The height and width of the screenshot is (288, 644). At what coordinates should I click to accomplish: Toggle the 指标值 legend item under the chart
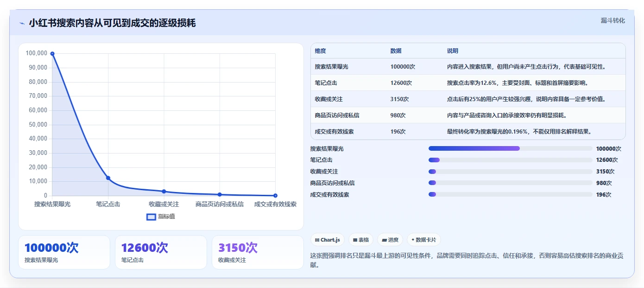[161, 217]
